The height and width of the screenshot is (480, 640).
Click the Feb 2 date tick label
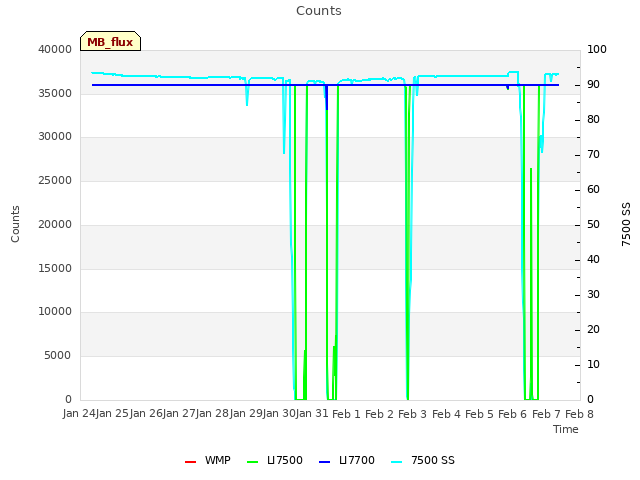pyautogui.click(x=379, y=414)
